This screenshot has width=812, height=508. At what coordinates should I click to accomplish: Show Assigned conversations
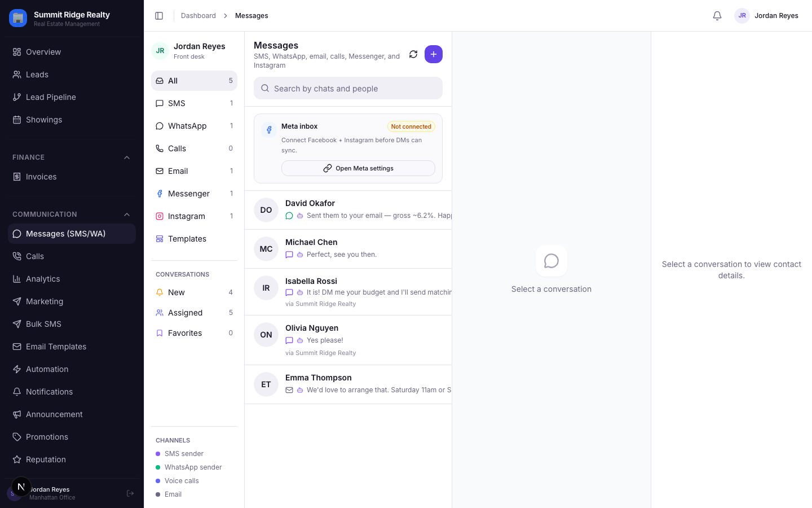[194, 313]
